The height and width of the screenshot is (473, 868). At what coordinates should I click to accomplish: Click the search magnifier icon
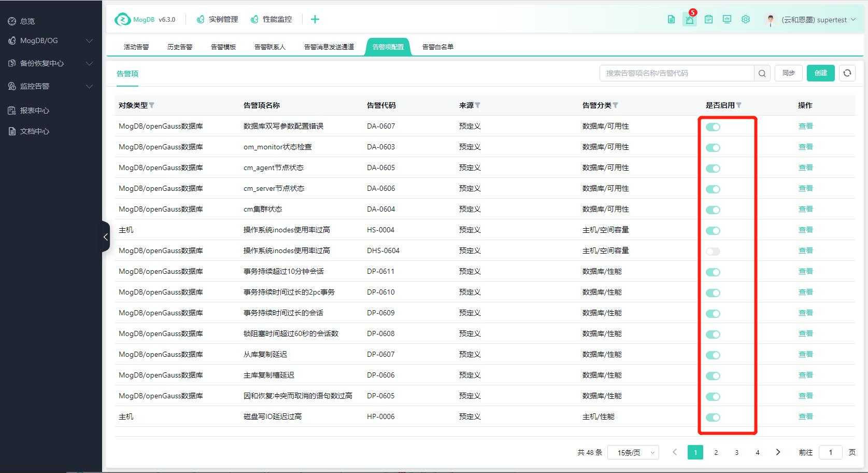click(762, 73)
